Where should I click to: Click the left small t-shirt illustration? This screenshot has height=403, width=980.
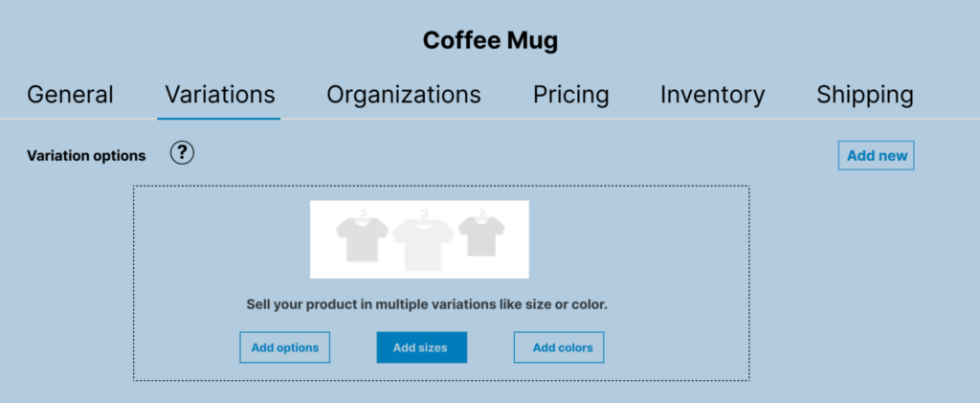[x=362, y=238]
